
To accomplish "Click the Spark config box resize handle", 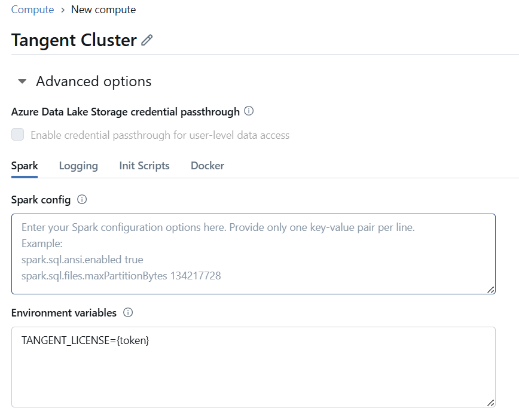I will [x=490, y=290].
